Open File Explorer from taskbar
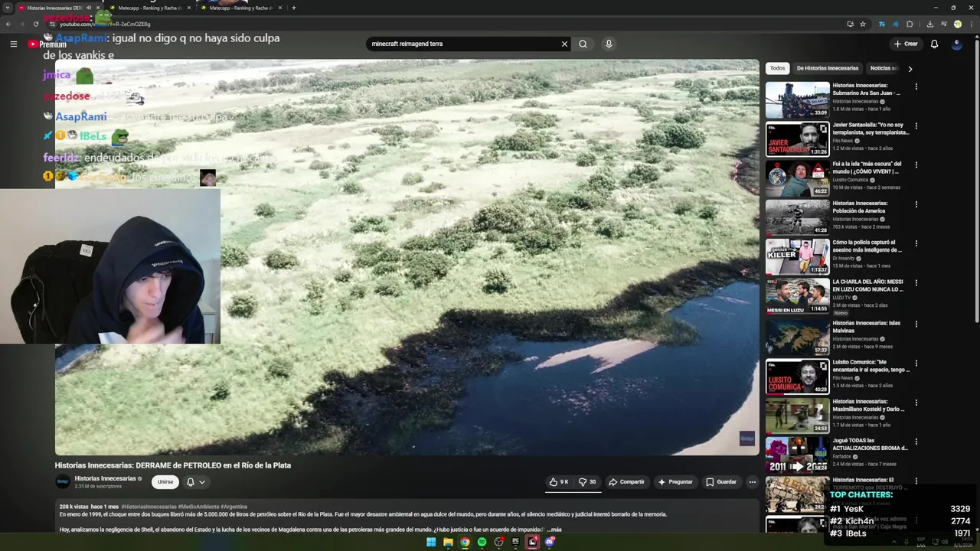 click(x=448, y=542)
